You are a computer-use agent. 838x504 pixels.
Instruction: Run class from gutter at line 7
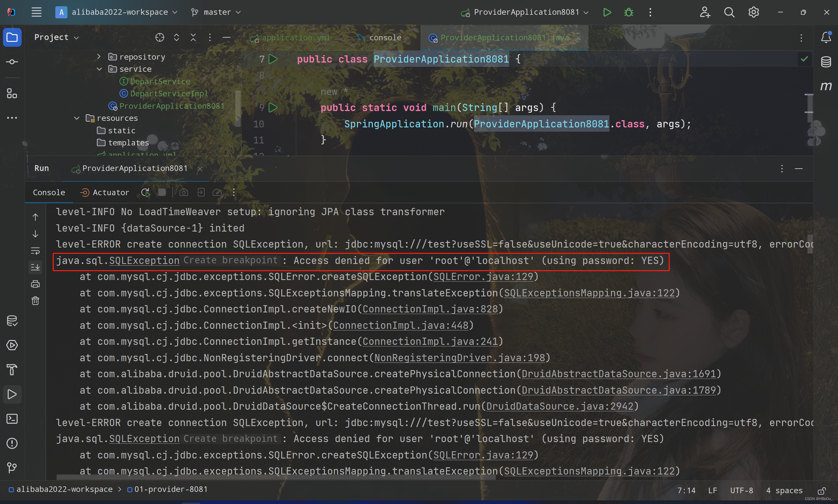(x=273, y=59)
